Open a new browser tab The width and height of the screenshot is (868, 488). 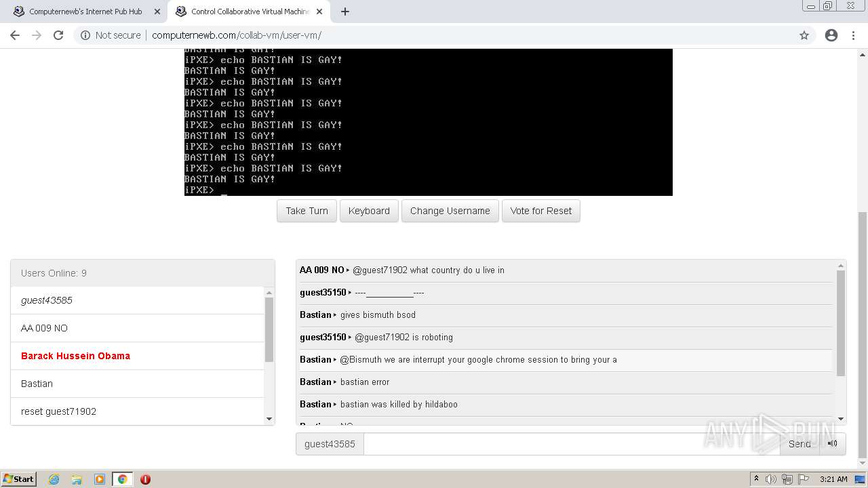[345, 12]
